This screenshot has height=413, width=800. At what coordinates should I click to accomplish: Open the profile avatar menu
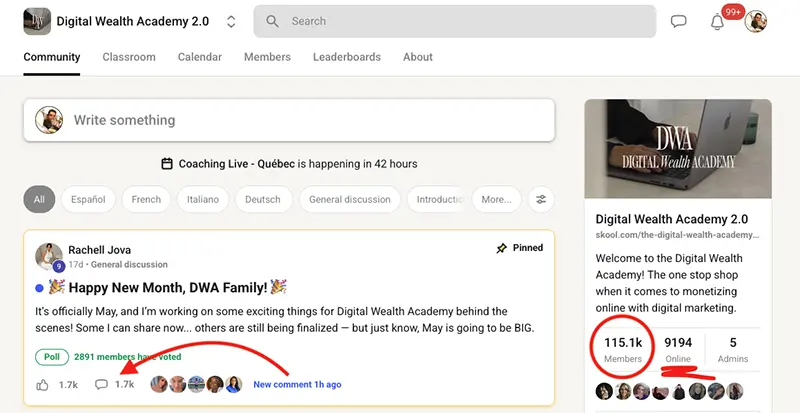tap(756, 21)
